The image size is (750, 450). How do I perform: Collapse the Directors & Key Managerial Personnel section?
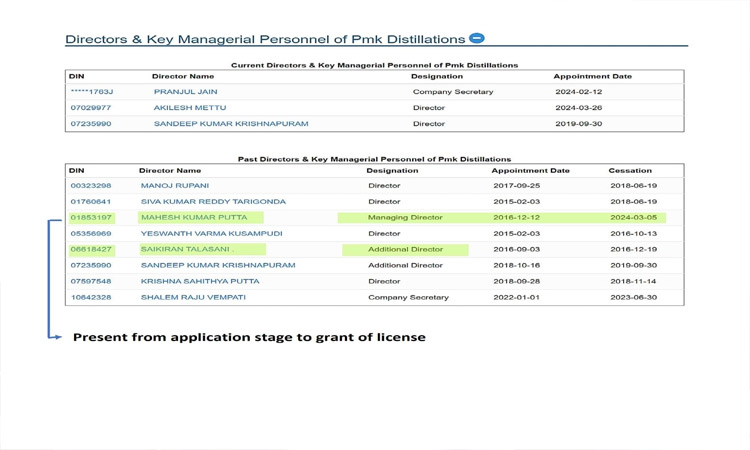point(476,38)
